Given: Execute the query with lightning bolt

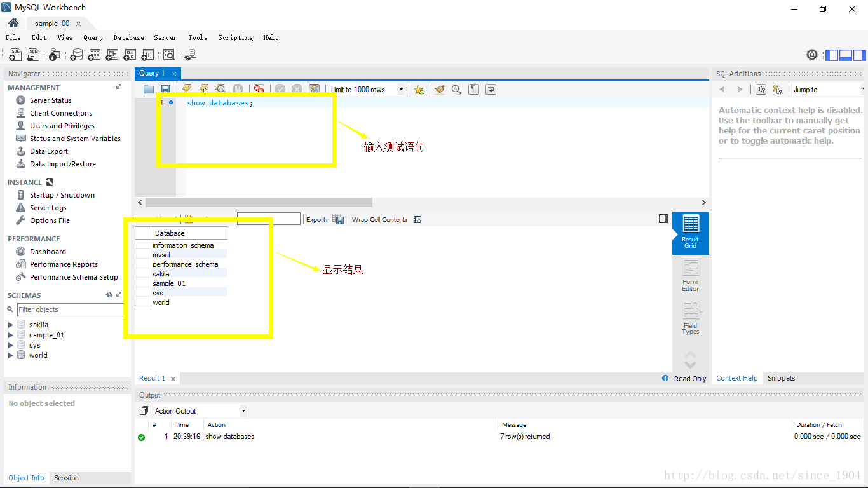Looking at the screenshot, I should tap(186, 90).
